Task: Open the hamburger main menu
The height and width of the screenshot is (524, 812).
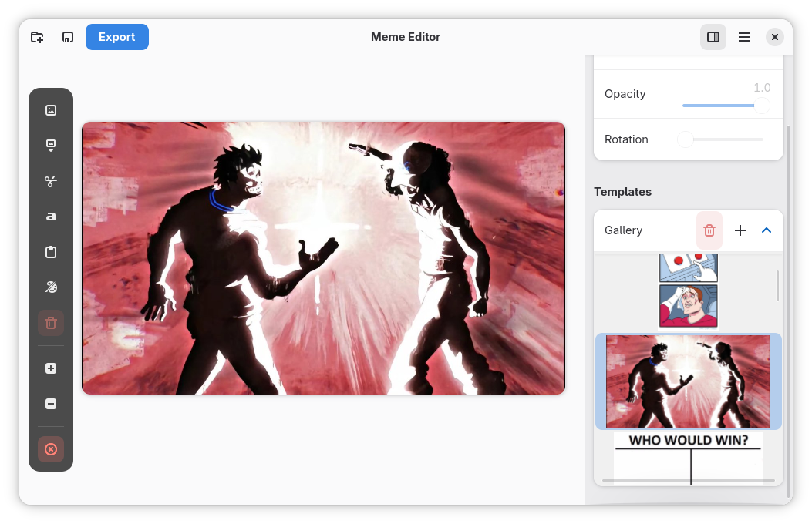Action: tap(744, 37)
